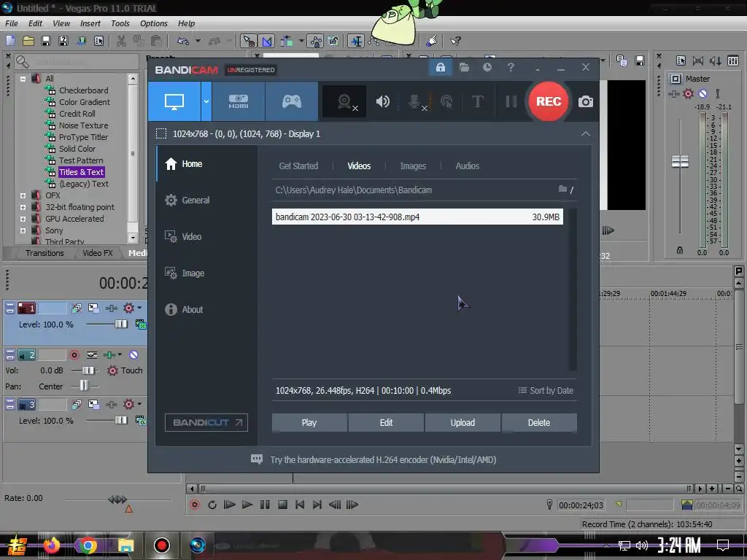Switch to Video FX tab in Vegas

click(x=98, y=253)
